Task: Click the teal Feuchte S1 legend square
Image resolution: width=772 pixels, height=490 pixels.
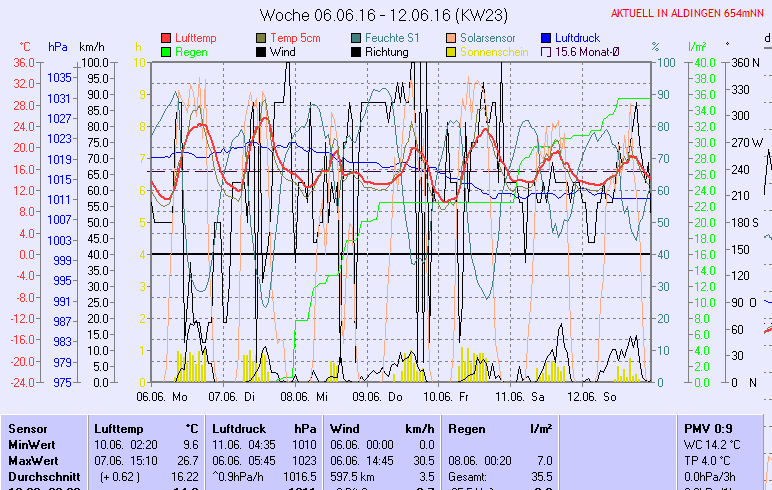Action: (x=357, y=38)
